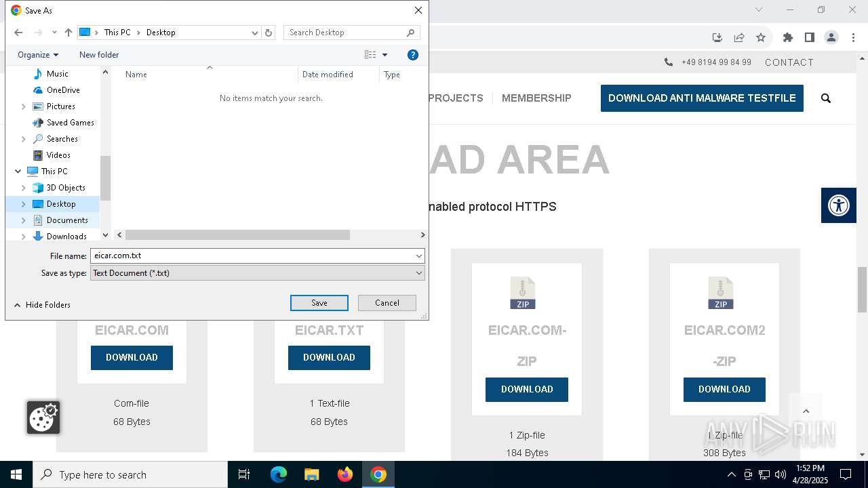Click the search magnifier in Search Desktop box
The image size is (868, 488).
point(410,33)
